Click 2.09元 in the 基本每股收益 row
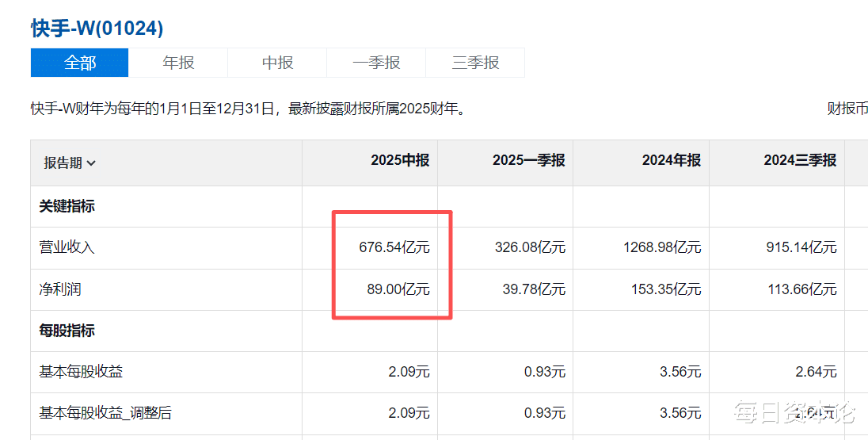Viewport: 868px width, 440px height. (409, 371)
